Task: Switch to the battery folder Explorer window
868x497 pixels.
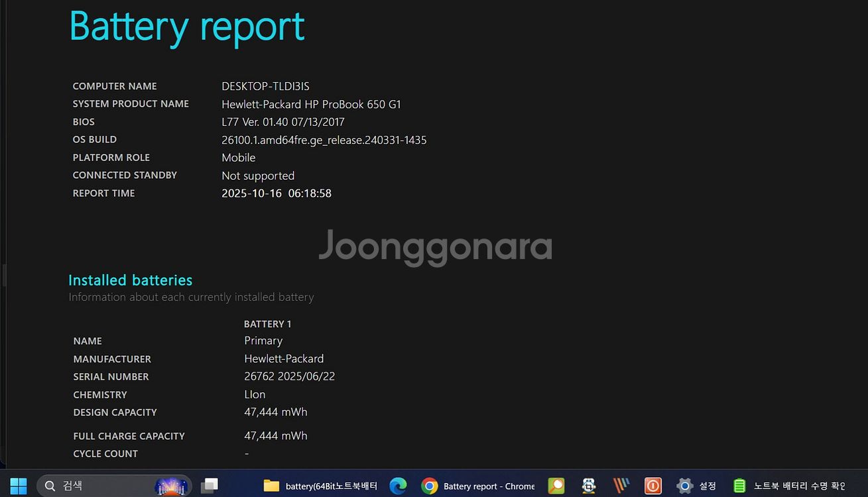Action: click(x=321, y=486)
